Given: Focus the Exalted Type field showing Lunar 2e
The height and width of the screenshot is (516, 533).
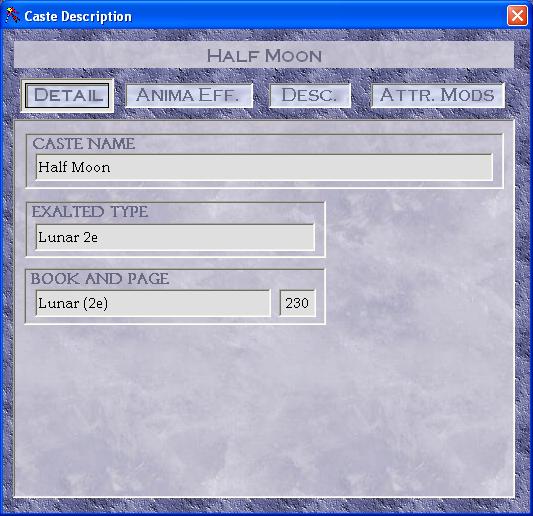Looking at the screenshot, I should pyautogui.click(x=175, y=237).
